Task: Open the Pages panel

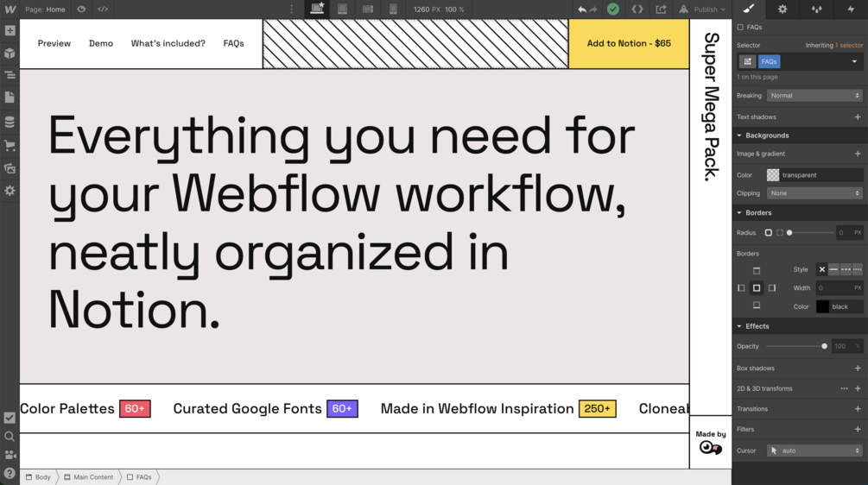Action: (10, 98)
